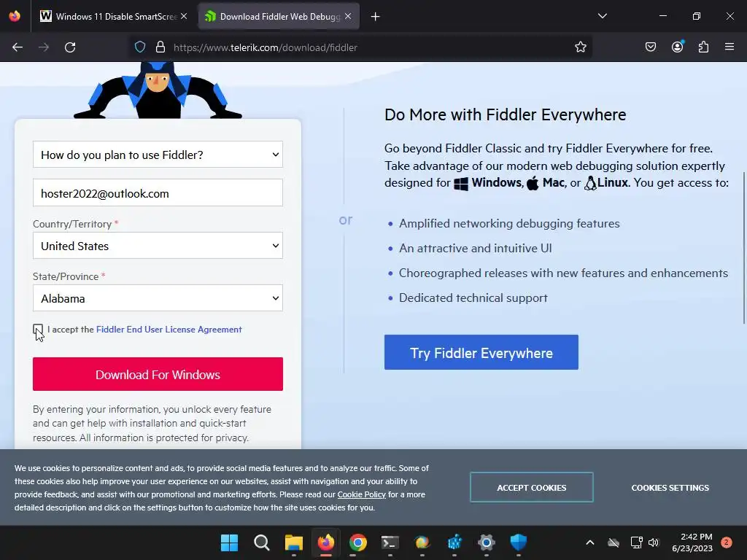
Task: Open taskbar Search
Action: (262, 542)
